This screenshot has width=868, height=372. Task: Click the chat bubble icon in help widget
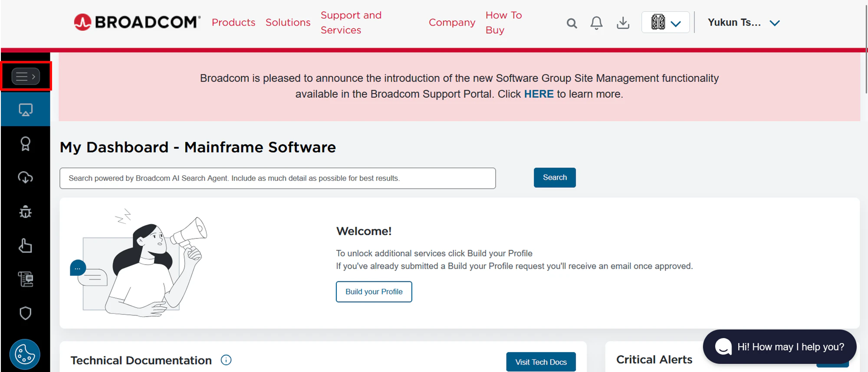click(x=723, y=346)
